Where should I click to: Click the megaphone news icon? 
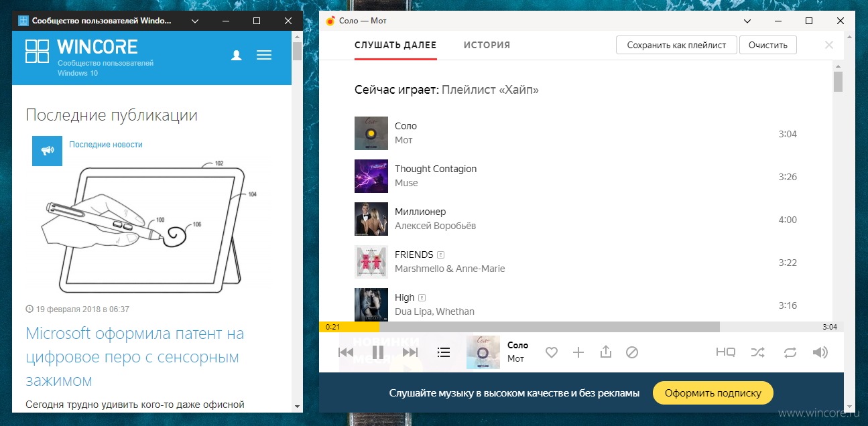(x=47, y=151)
